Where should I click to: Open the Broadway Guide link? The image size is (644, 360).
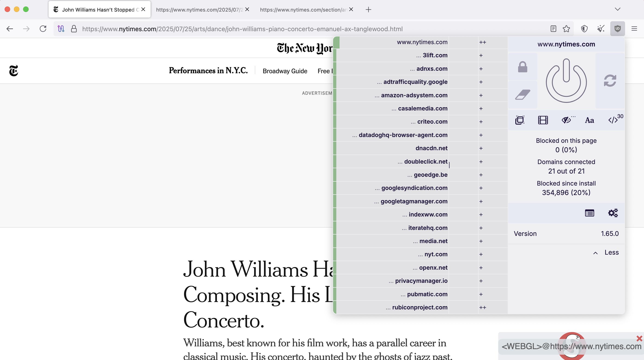tap(285, 71)
